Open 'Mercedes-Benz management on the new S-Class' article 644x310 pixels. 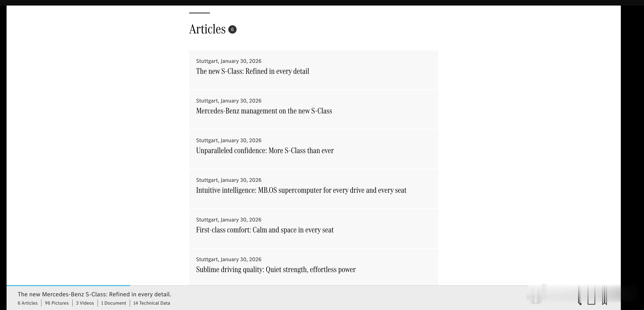[264, 111]
